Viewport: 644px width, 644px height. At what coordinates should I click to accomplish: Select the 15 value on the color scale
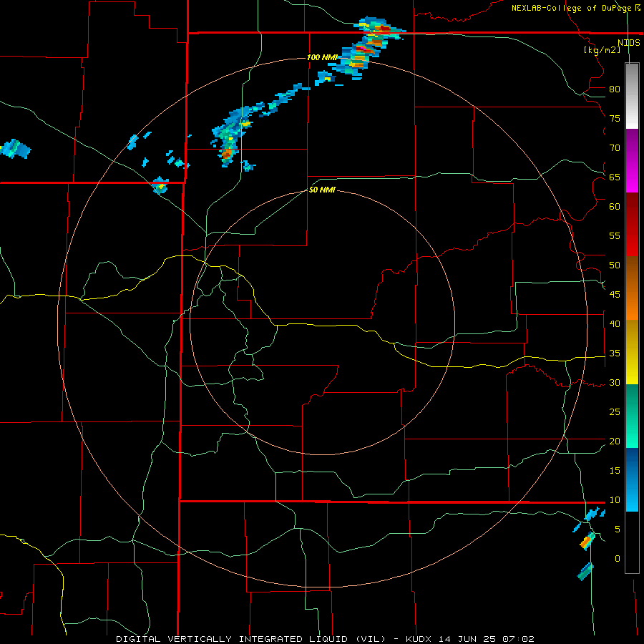[615, 470]
